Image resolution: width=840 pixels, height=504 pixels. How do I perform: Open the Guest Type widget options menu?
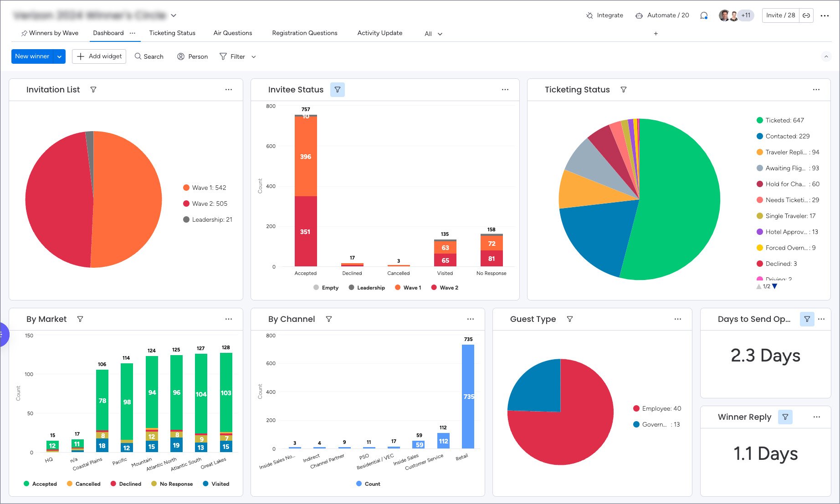click(x=678, y=319)
